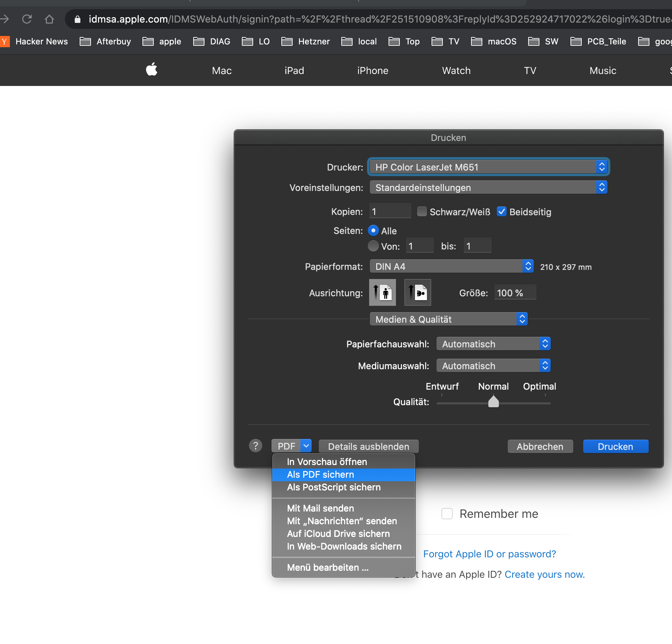Click the Abbrechen button

tap(540, 446)
